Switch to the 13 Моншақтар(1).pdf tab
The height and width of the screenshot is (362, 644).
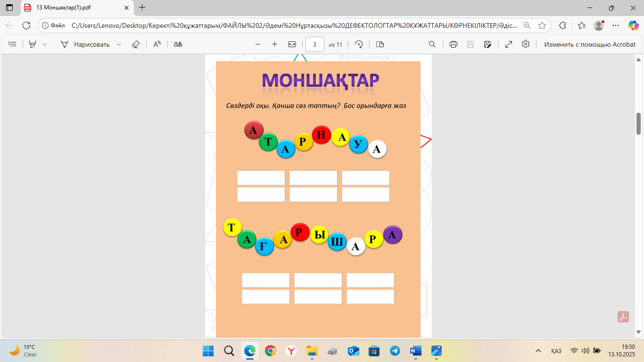coord(71,8)
